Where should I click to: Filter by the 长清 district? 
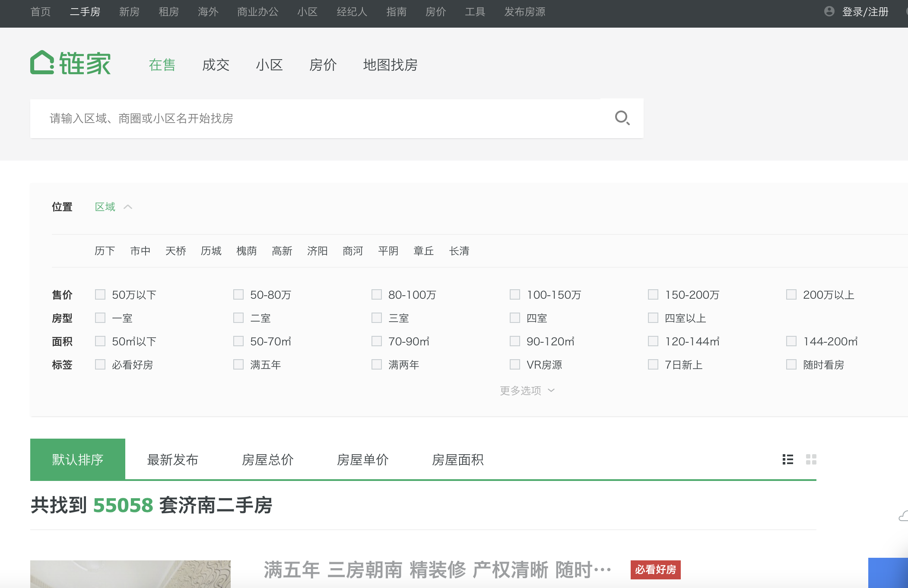point(459,251)
